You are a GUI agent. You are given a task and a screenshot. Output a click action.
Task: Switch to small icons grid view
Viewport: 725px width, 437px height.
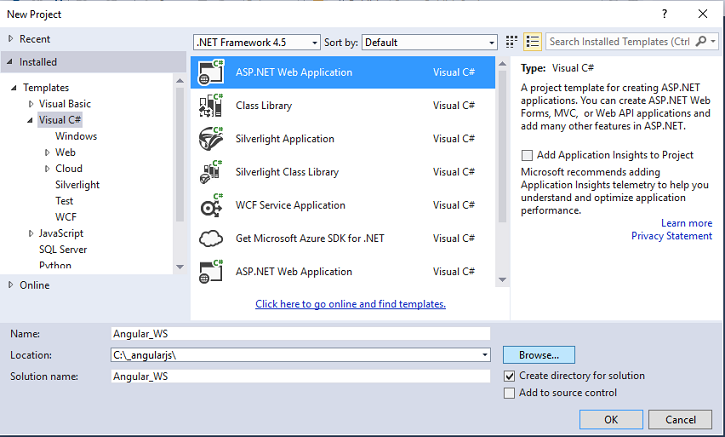pos(511,42)
